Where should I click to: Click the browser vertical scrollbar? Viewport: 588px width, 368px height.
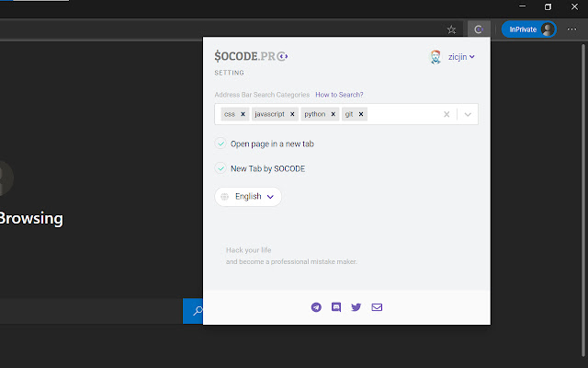click(583, 199)
